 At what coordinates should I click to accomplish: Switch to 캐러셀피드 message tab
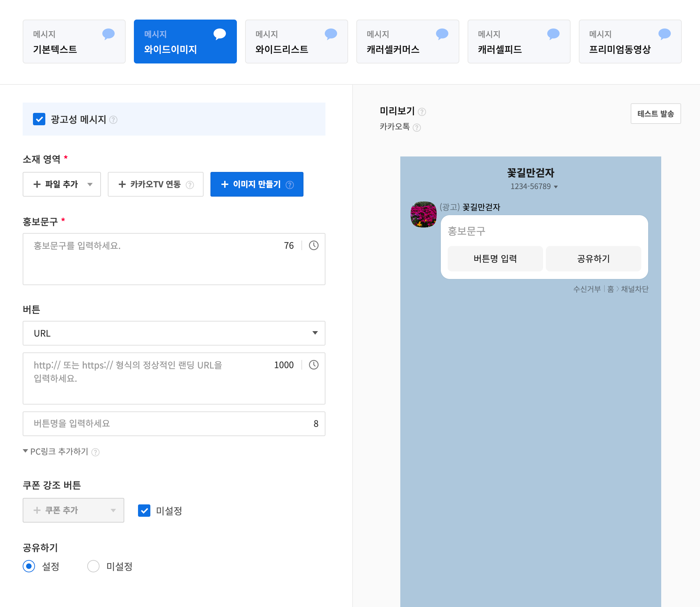click(519, 42)
